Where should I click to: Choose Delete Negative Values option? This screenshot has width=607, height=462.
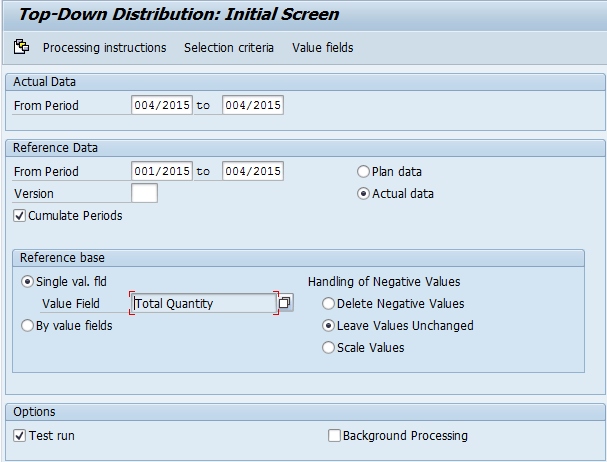pyautogui.click(x=328, y=304)
